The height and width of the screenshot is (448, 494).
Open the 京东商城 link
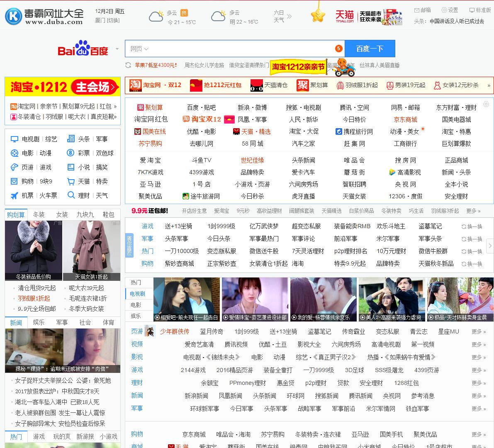(x=405, y=120)
